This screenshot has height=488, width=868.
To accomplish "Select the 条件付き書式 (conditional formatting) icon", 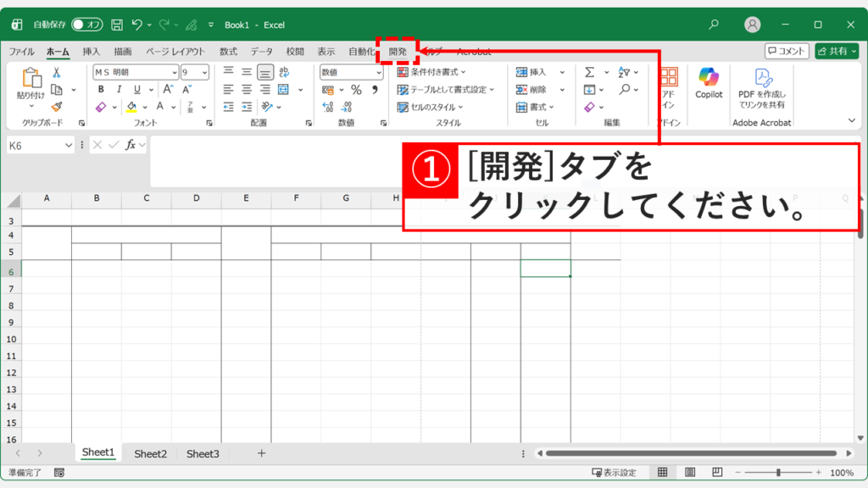I will pyautogui.click(x=401, y=72).
